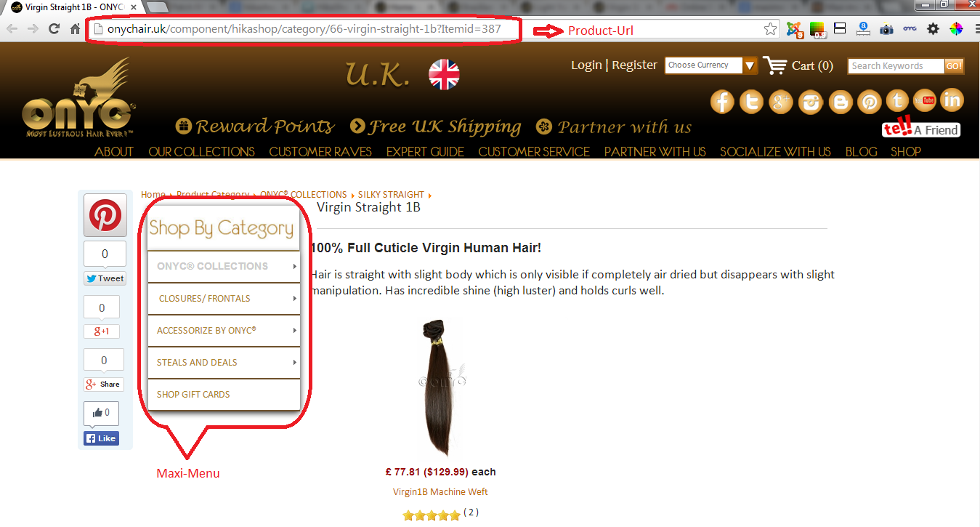Click the Home breadcrumb link
980x527 pixels.
[153, 195]
